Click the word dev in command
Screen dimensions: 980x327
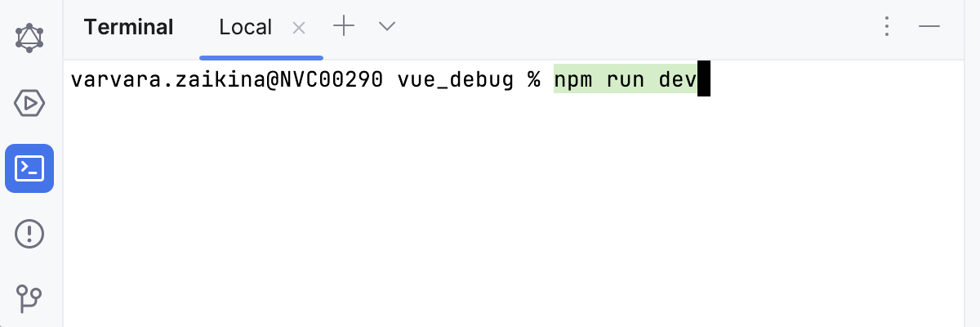pyautogui.click(x=678, y=80)
